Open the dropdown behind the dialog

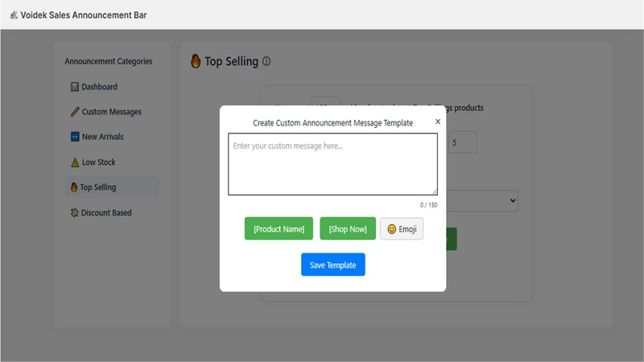[482, 200]
